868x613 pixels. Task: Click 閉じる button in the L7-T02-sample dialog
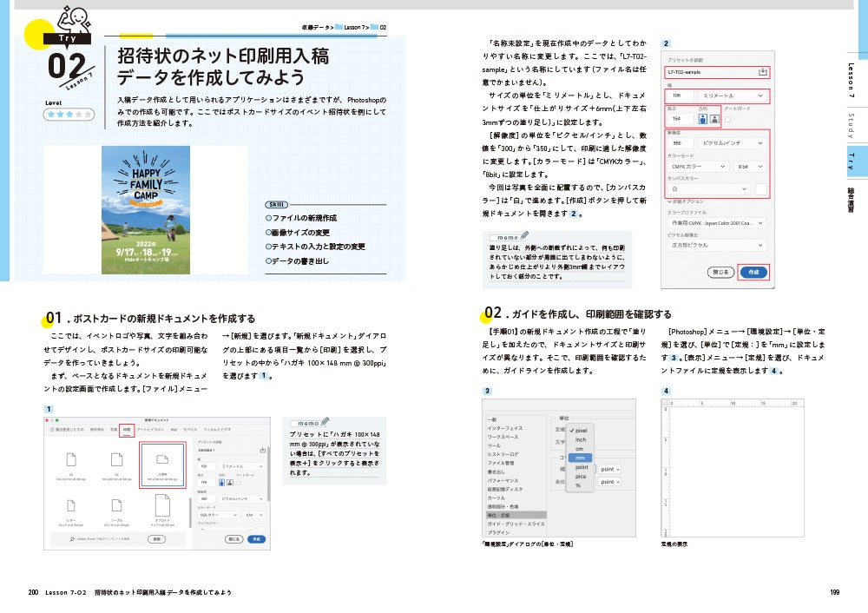pyautogui.click(x=720, y=273)
